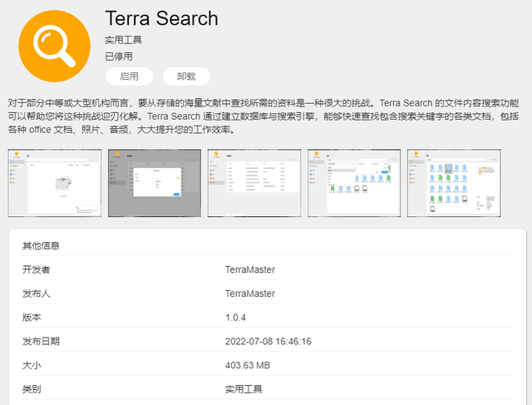The image size is (532, 405).
Task: Click the 已停用 status text
Action: tap(119, 57)
